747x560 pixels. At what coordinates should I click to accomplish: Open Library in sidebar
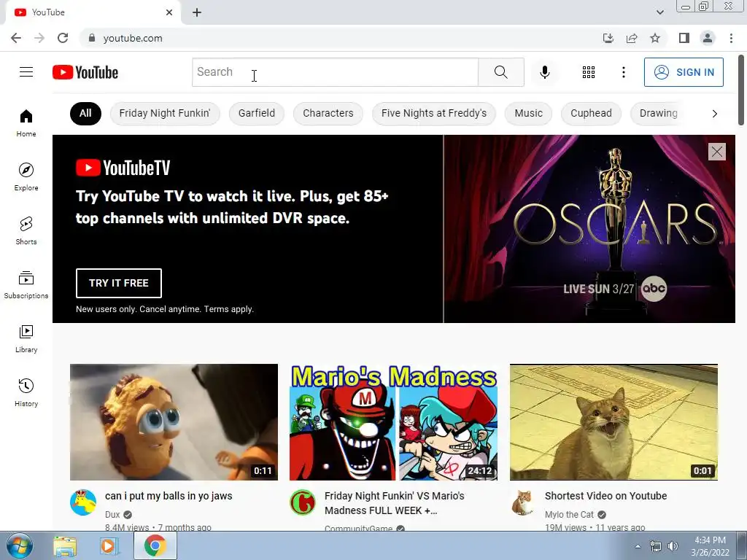point(26,338)
